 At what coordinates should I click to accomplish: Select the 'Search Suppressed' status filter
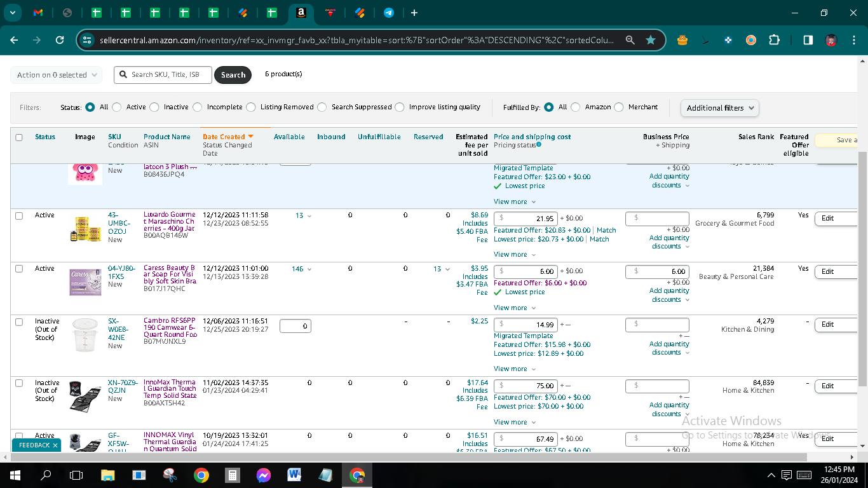pyautogui.click(x=322, y=107)
